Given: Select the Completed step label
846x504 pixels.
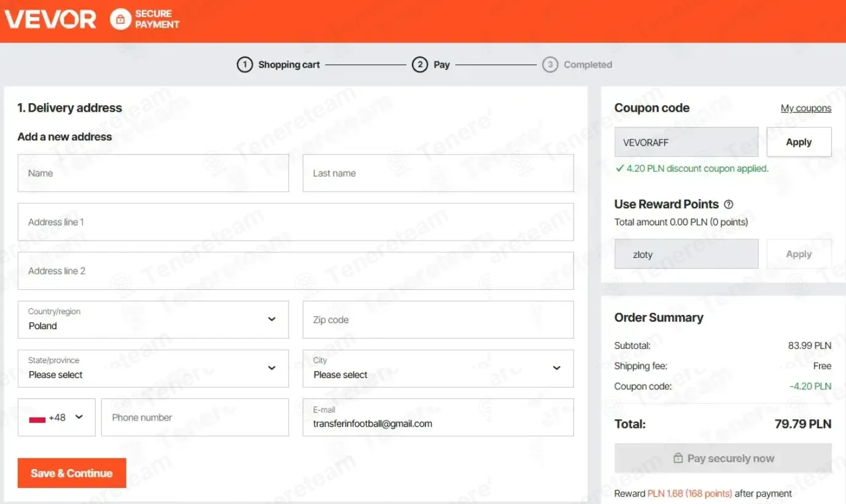Looking at the screenshot, I should 588,64.
